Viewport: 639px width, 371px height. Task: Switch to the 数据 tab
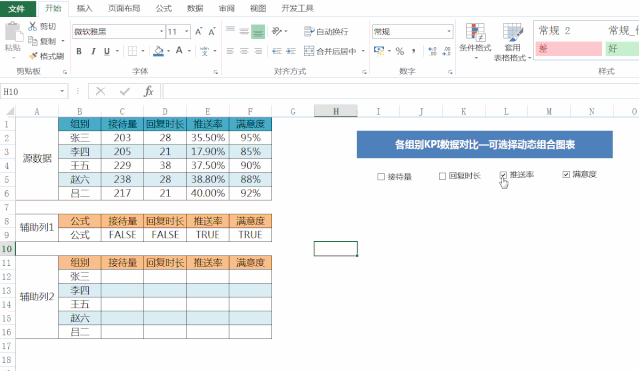point(195,9)
